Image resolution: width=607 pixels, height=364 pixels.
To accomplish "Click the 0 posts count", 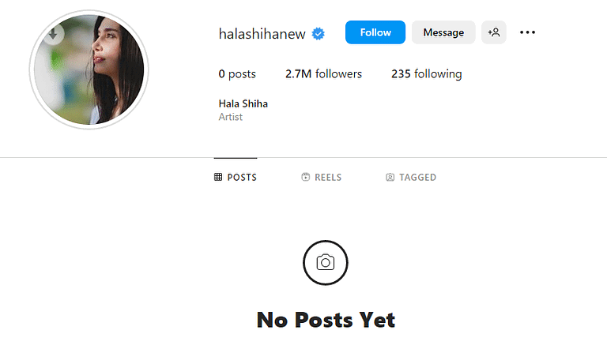I will tap(237, 74).
